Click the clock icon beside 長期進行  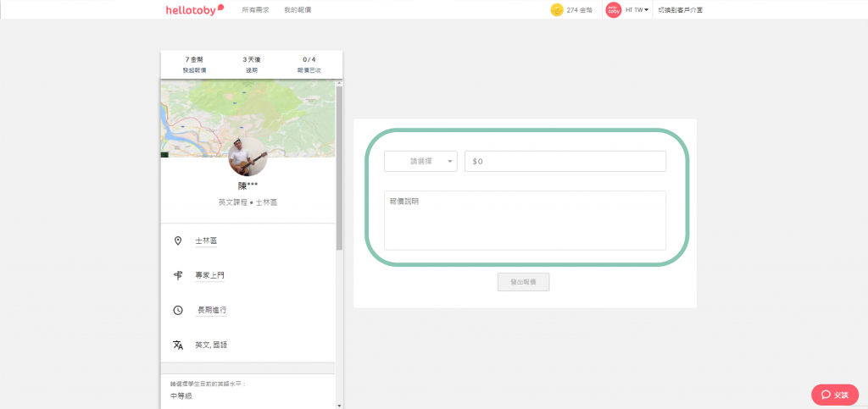tap(178, 310)
